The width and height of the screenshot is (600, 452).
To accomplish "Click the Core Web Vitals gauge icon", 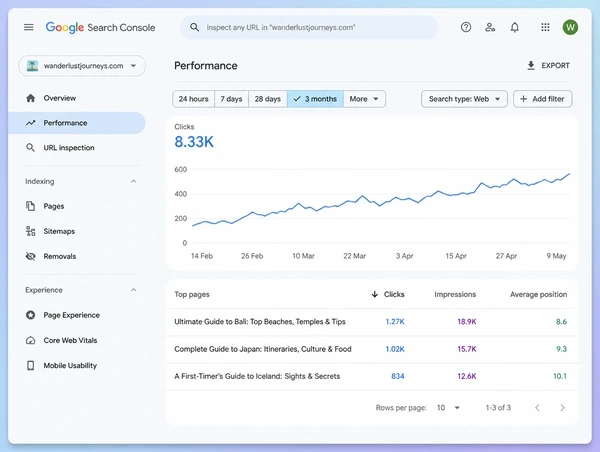I will 31,340.
